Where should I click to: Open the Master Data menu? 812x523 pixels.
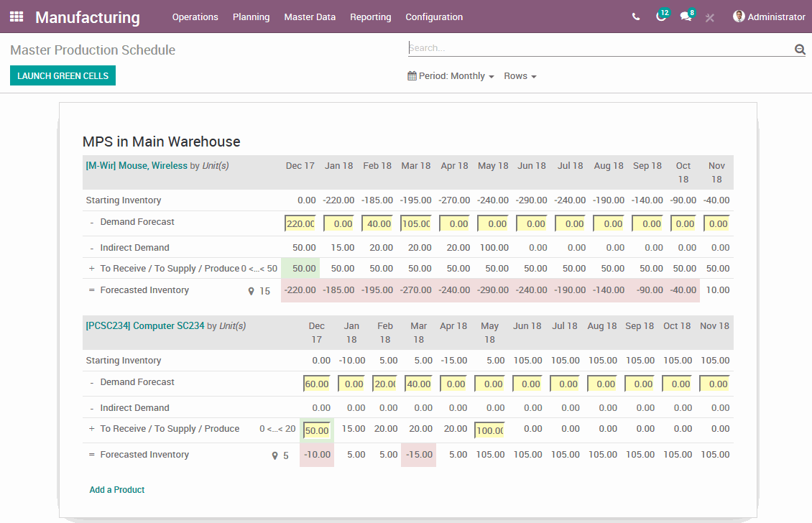coord(310,17)
